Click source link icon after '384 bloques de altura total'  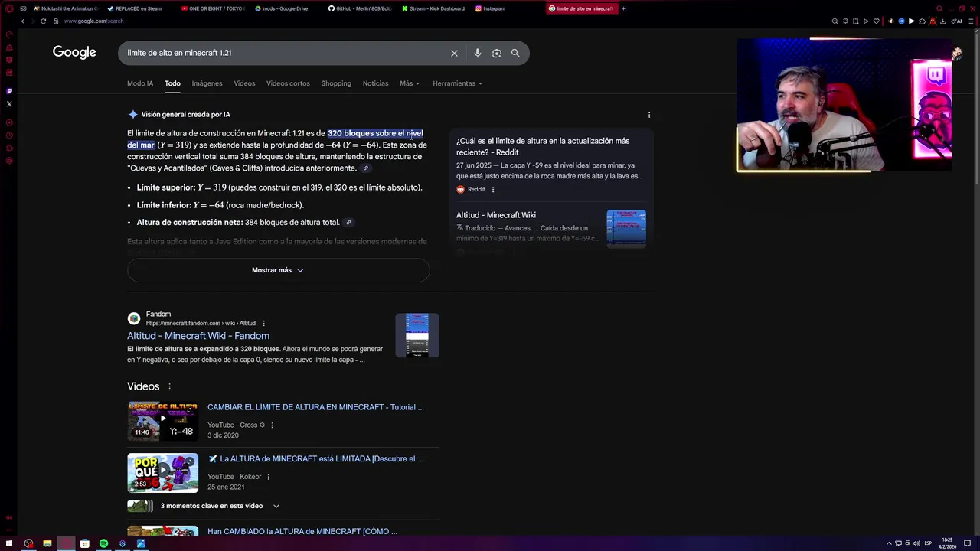pos(348,223)
